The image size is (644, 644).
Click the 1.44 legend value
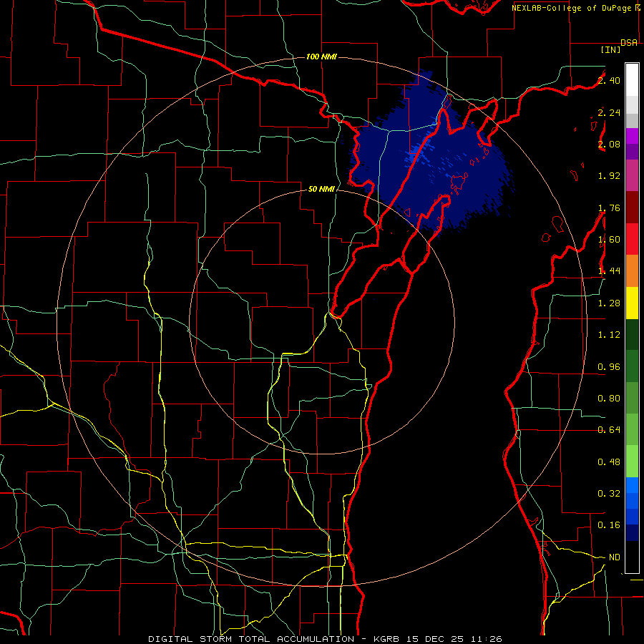pos(609,271)
